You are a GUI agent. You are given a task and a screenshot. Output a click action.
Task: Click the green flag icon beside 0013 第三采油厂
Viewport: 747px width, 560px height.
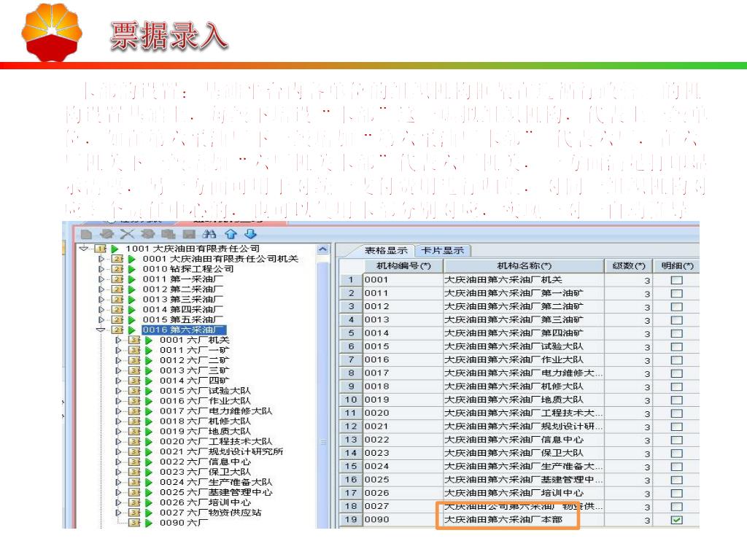point(132,300)
